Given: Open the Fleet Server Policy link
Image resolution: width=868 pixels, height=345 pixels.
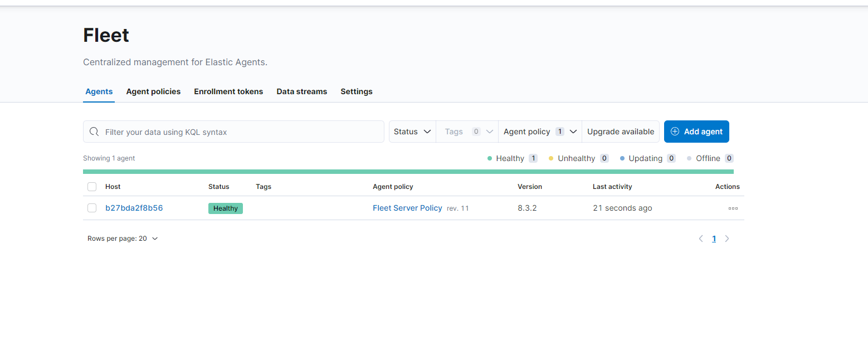Looking at the screenshot, I should [407, 208].
